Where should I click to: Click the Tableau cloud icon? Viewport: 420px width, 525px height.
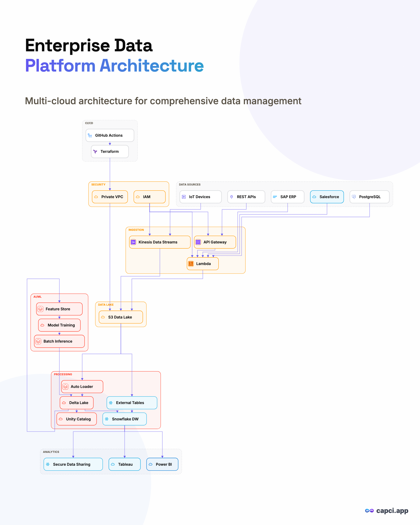point(113,464)
